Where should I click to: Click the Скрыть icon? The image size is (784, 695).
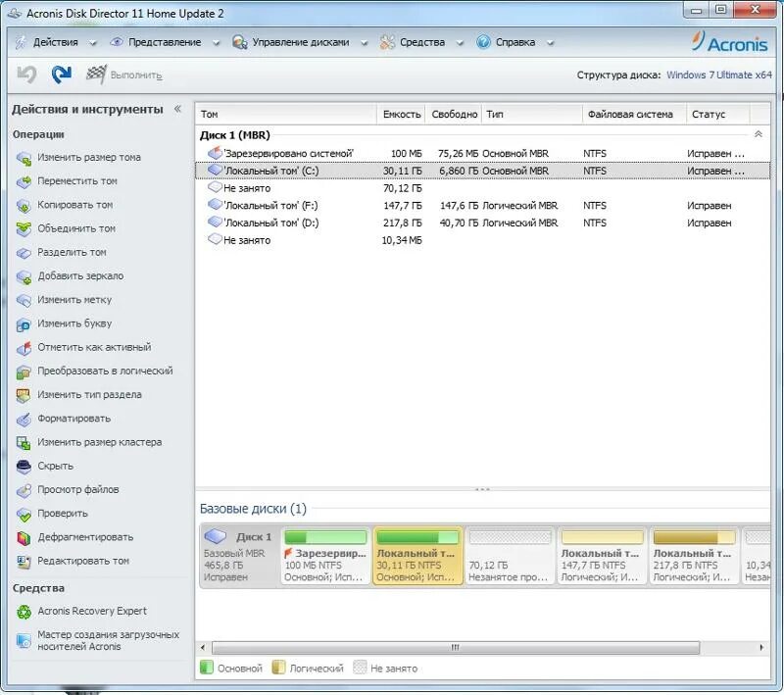point(24,467)
